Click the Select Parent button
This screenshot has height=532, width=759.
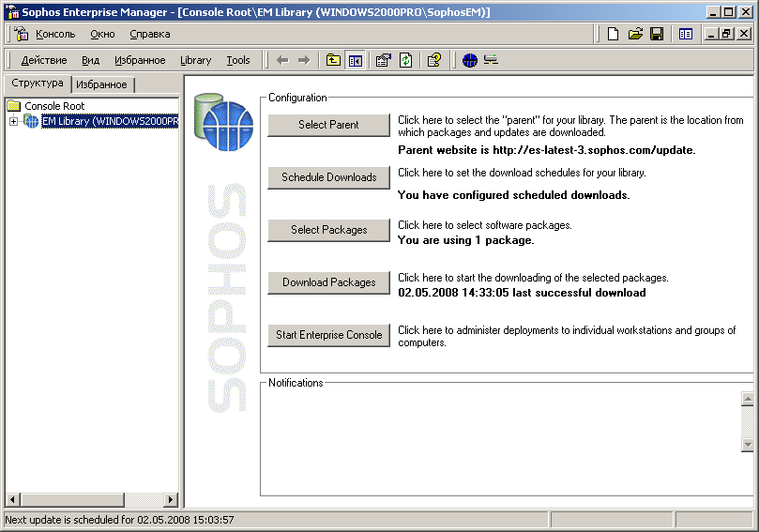[328, 125]
